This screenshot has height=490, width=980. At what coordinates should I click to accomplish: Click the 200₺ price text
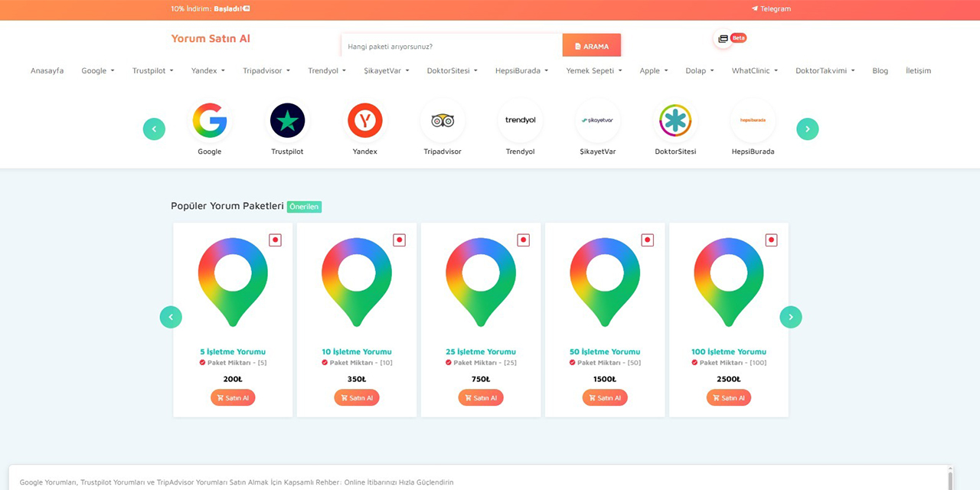tap(233, 379)
